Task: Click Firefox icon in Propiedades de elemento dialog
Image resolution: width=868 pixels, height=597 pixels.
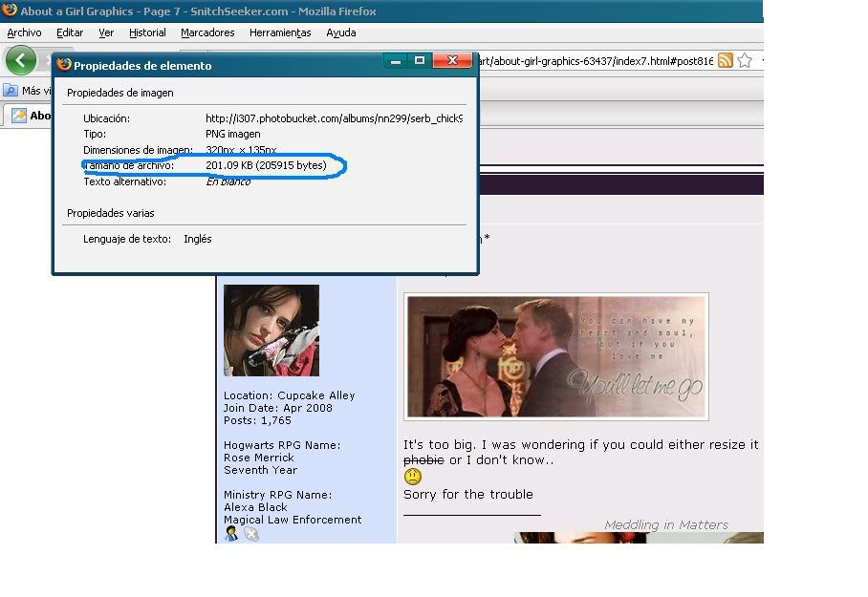Action: point(64,65)
